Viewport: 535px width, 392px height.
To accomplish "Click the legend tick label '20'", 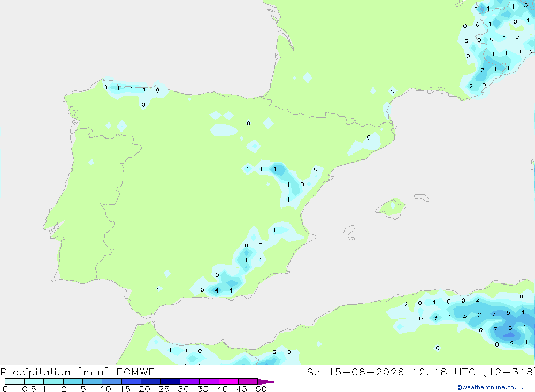I will (144, 389).
